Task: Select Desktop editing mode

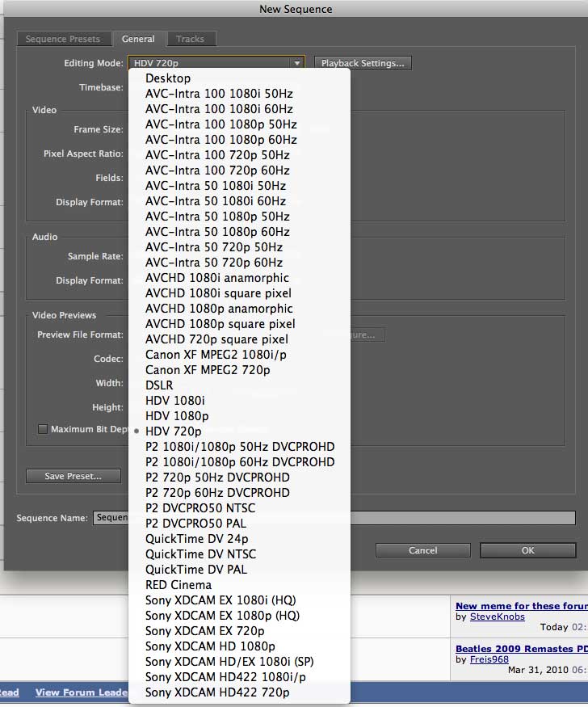Action: click(239, 78)
